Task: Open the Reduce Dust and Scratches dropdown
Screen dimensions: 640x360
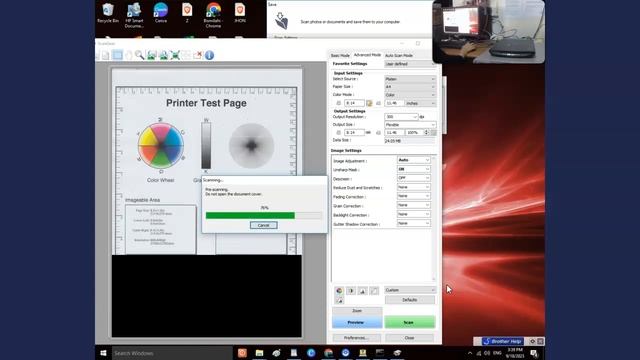Action: click(414, 187)
